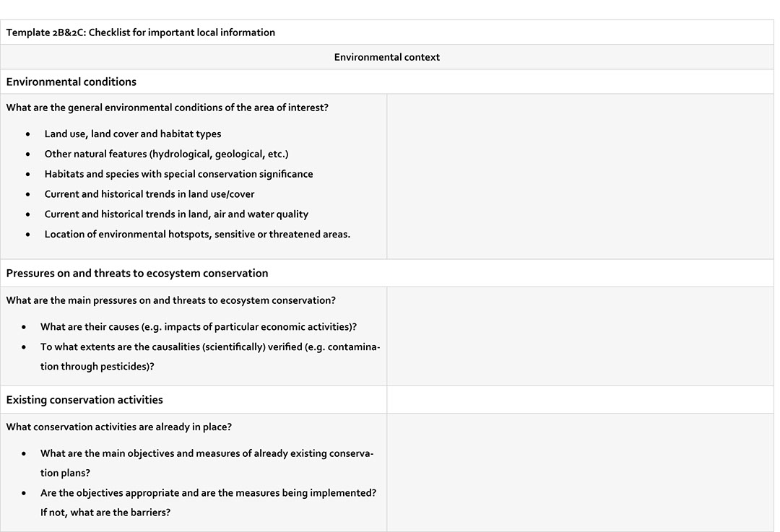
Task: Select the land use, land cover bullet
Action: (x=133, y=134)
